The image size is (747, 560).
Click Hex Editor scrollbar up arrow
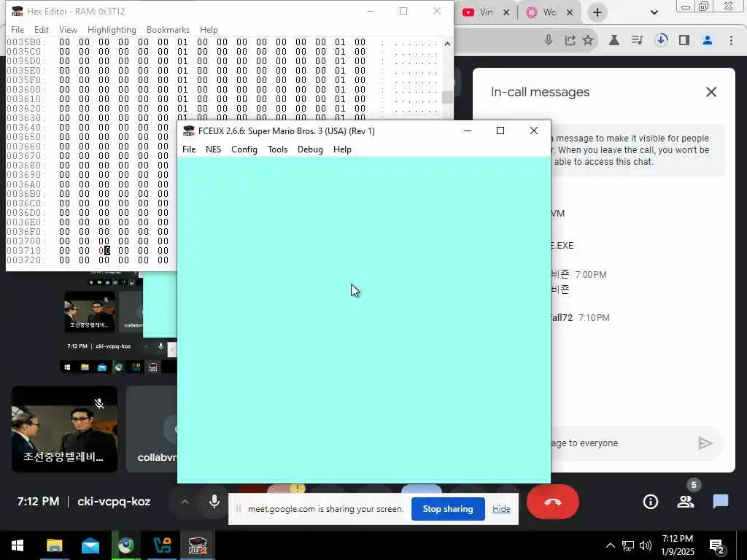click(447, 43)
